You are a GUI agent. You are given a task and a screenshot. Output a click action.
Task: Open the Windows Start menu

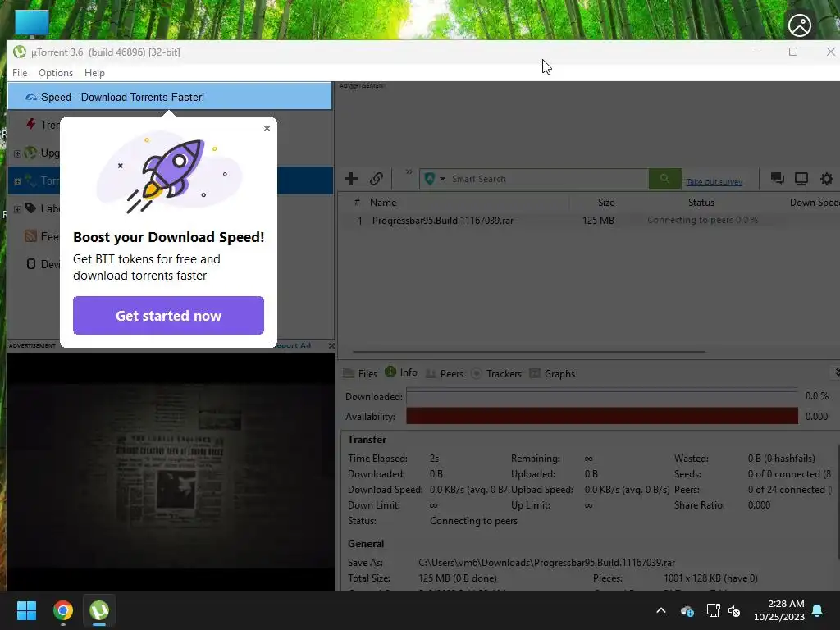26,610
